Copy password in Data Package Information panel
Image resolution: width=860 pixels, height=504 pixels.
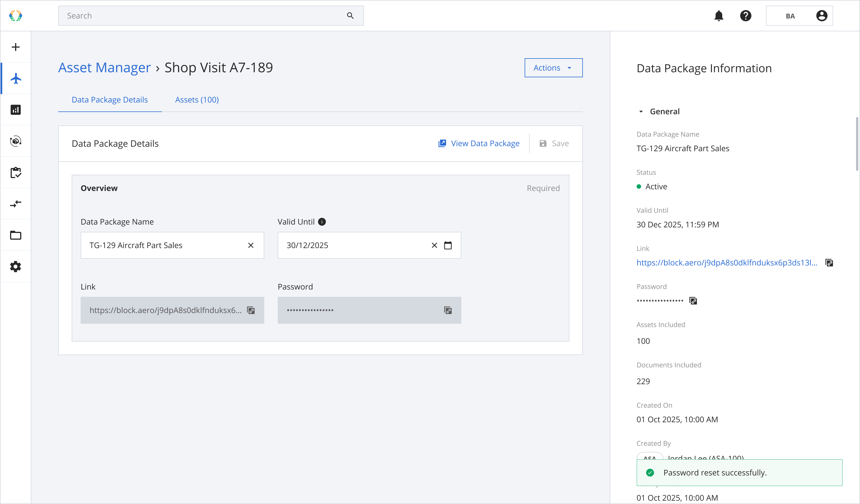693,301
